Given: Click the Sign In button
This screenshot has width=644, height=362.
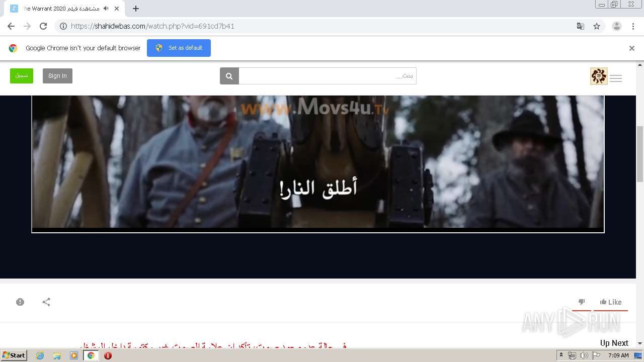Looking at the screenshot, I should [57, 76].
